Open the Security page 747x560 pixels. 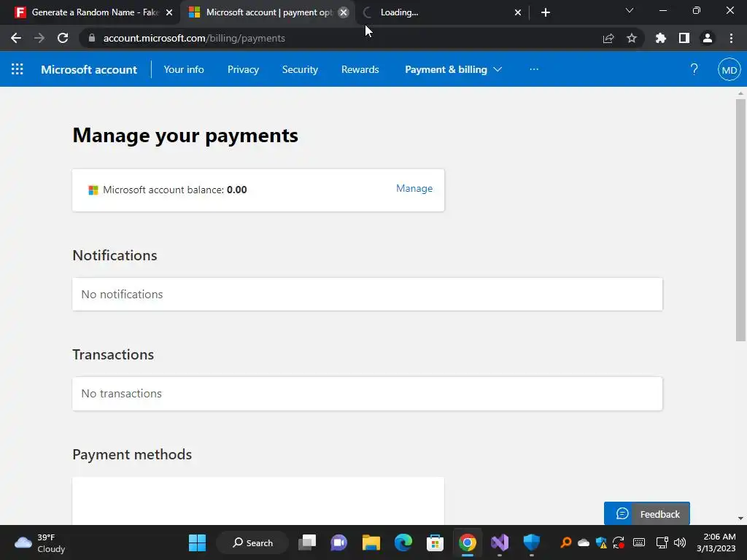tap(300, 69)
